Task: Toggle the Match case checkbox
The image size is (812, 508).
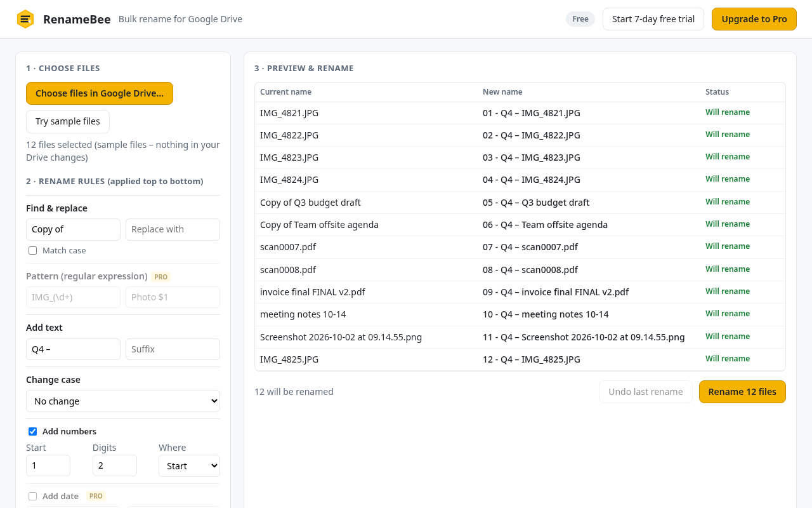Action: point(32,251)
